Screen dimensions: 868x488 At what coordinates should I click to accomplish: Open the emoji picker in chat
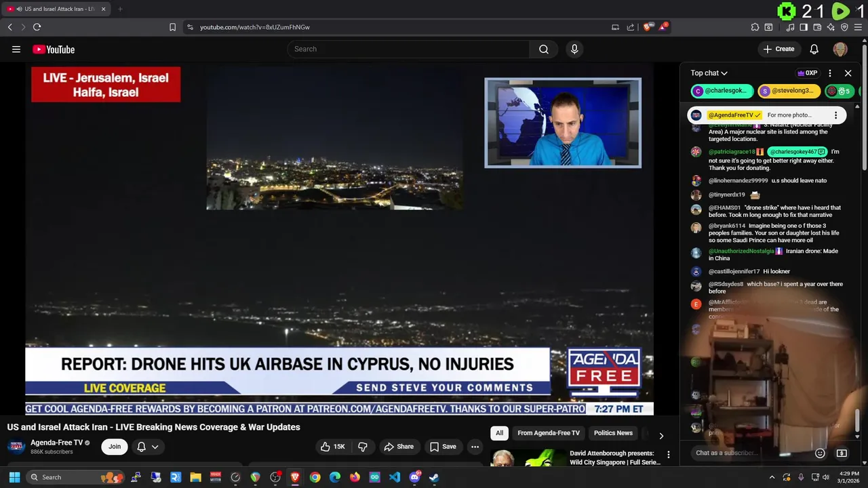pyautogui.click(x=820, y=453)
